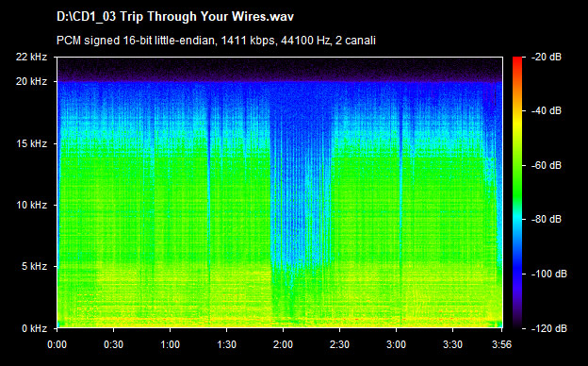Click the 5 kHz frequency axis label
The image size is (588, 366).
coord(34,267)
